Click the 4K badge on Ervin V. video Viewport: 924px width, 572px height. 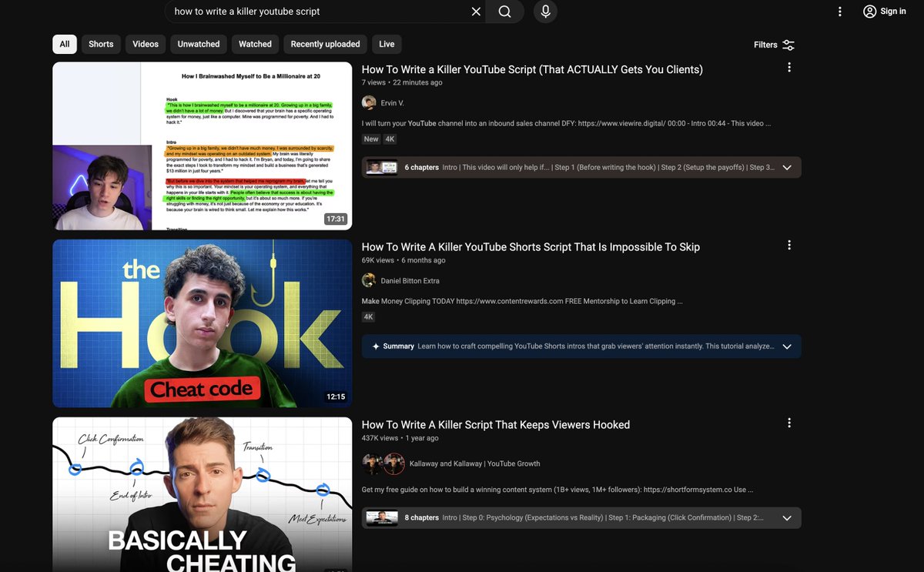pyautogui.click(x=390, y=139)
